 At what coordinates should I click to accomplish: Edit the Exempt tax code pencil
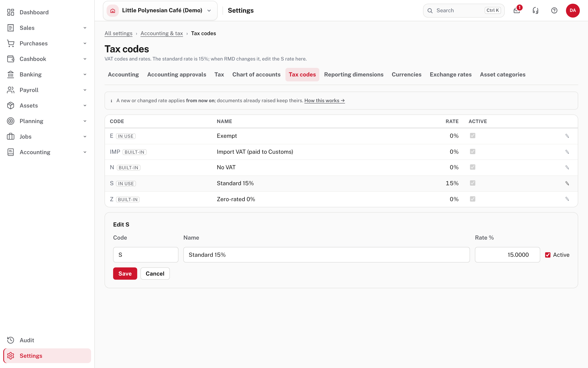(x=567, y=136)
